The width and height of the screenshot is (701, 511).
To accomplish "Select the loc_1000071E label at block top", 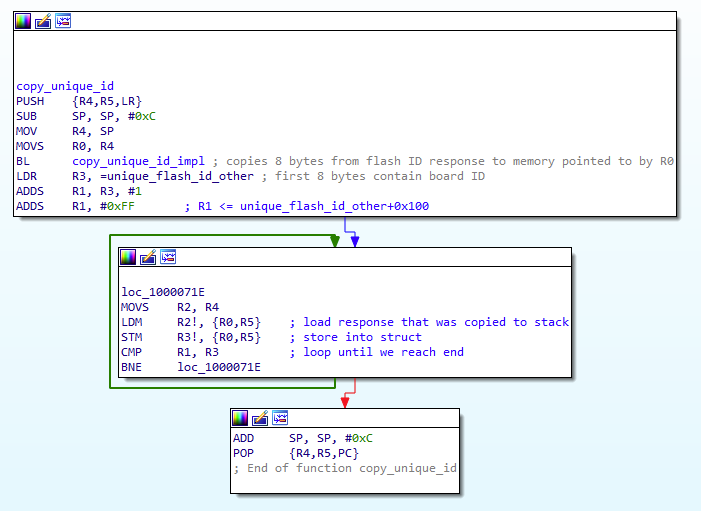I will [x=163, y=292].
